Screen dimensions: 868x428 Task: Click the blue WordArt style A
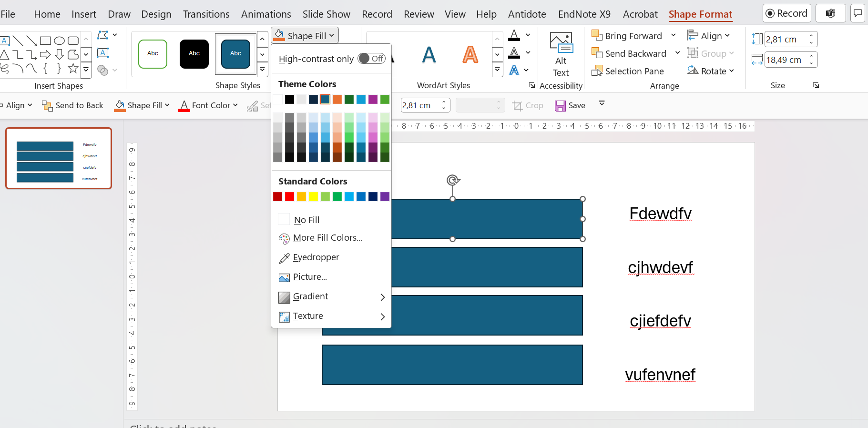click(429, 55)
